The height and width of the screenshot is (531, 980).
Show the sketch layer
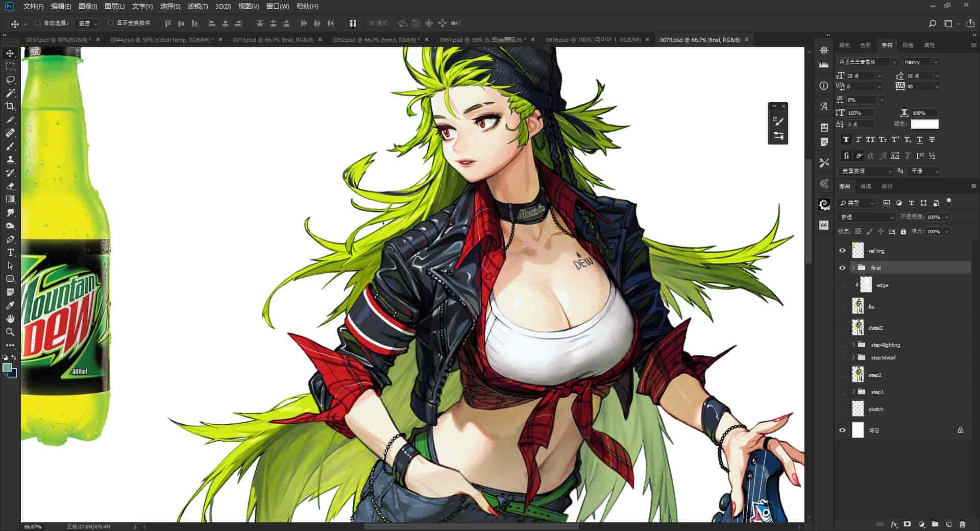pyautogui.click(x=842, y=409)
